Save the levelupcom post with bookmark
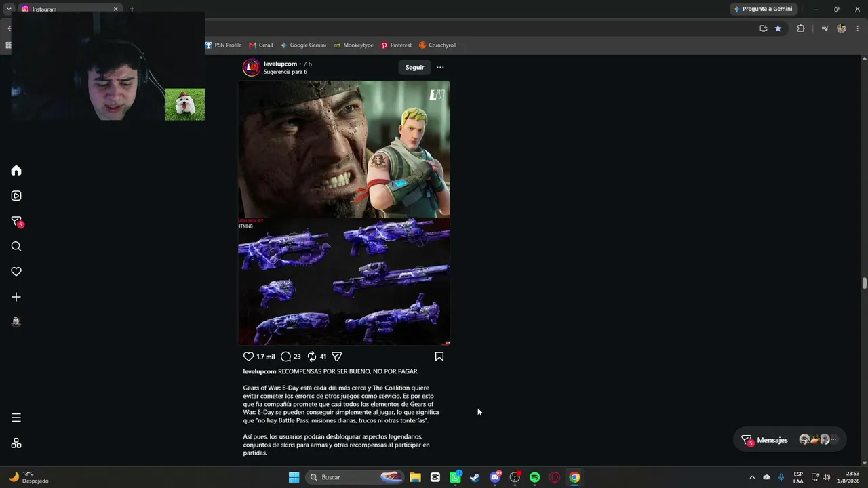This screenshot has height=488, width=868. coord(439,357)
